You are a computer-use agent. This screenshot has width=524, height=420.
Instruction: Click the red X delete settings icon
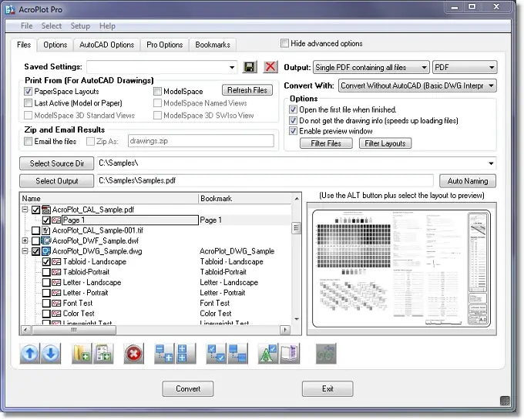point(270,67)
